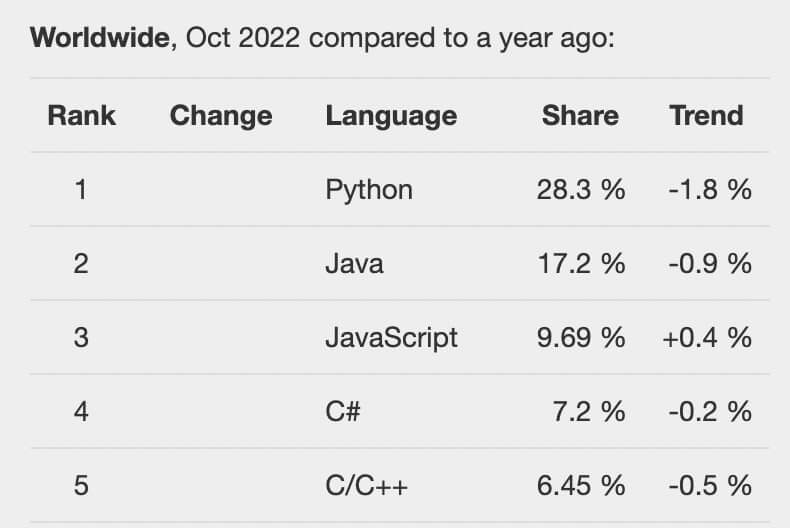
Task: Click the Rank column header
Action: 82,115
